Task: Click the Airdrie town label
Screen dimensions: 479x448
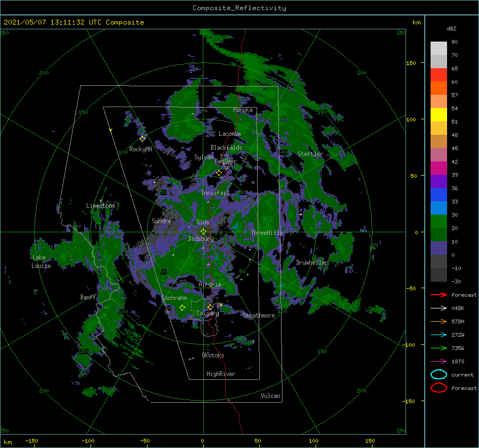Action: click(210, 284)
